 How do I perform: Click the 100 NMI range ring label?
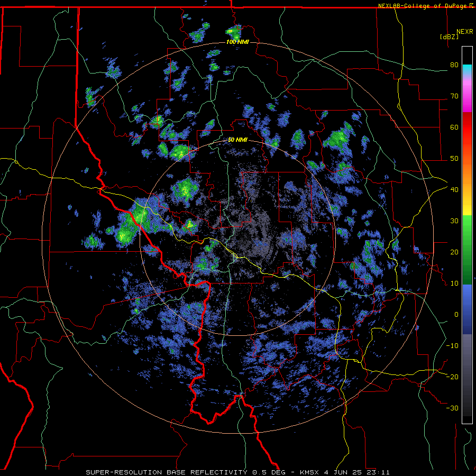237,42
